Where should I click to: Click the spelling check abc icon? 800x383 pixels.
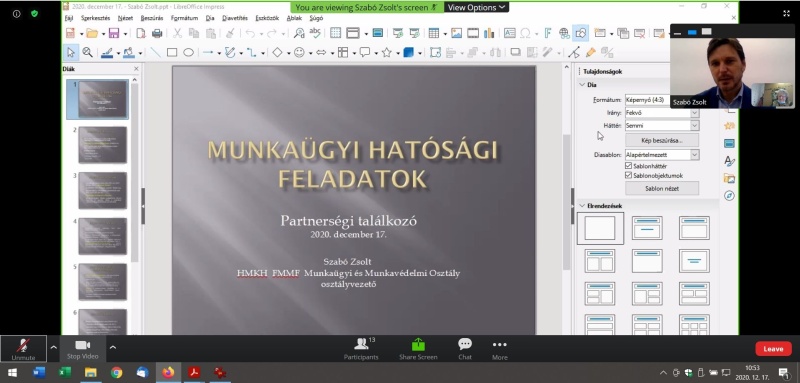(315, 33)
